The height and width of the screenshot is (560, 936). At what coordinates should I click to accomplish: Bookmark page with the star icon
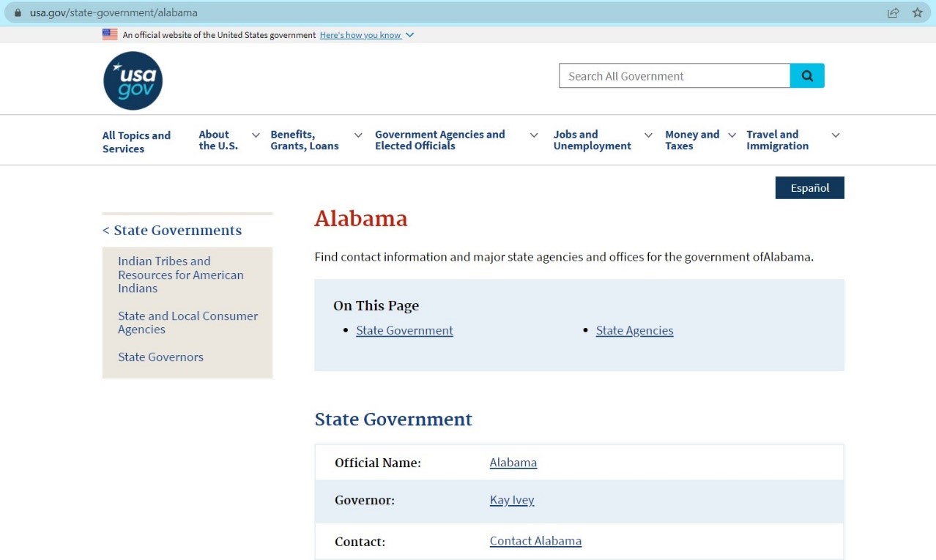(x=917, y=12)
